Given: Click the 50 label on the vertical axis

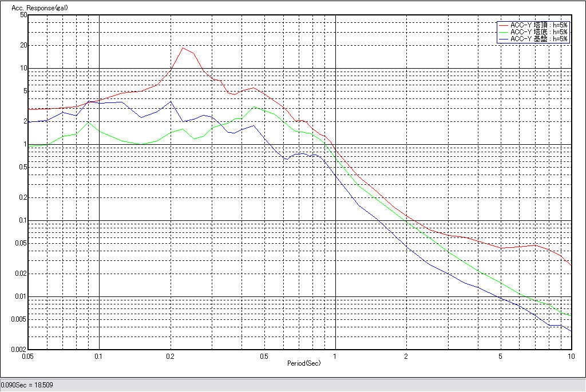Looking at the screenshot, I should pyautogui.click(x=23, y=15).
